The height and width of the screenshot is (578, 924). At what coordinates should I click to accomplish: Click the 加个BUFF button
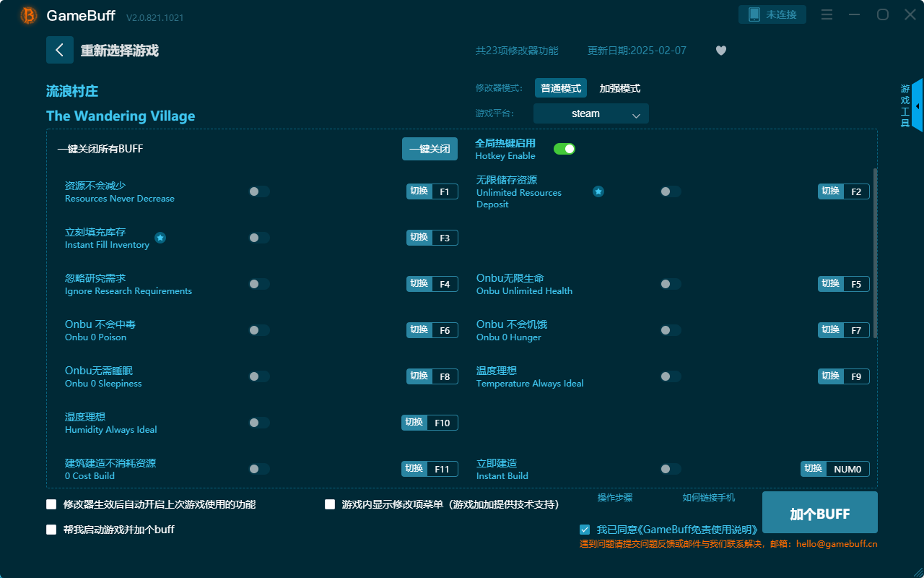pos(820,514)
